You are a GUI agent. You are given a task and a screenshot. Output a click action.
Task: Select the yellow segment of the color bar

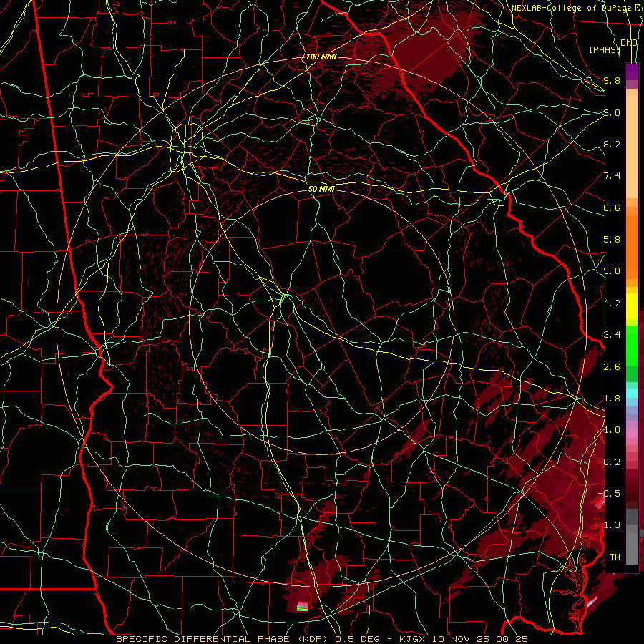[x=632, y=306]
